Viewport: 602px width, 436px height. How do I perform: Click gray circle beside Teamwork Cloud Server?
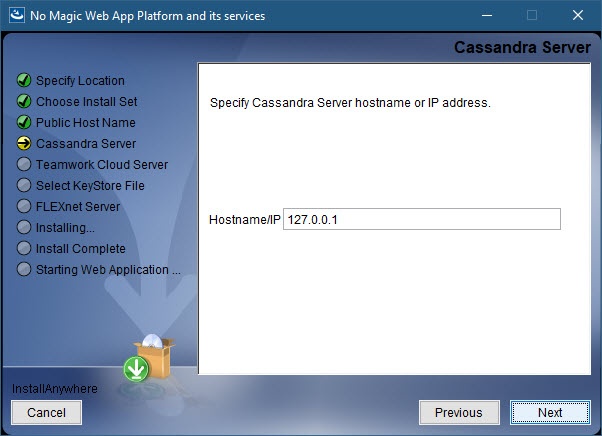point(24,164)
